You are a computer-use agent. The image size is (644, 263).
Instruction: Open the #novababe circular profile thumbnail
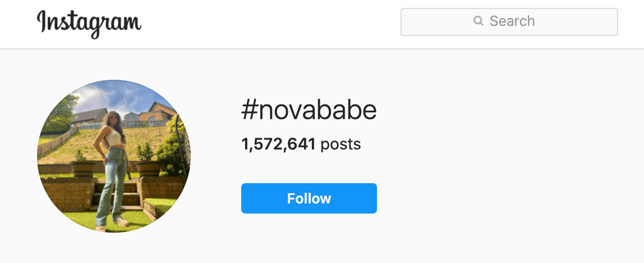point(114,156)
